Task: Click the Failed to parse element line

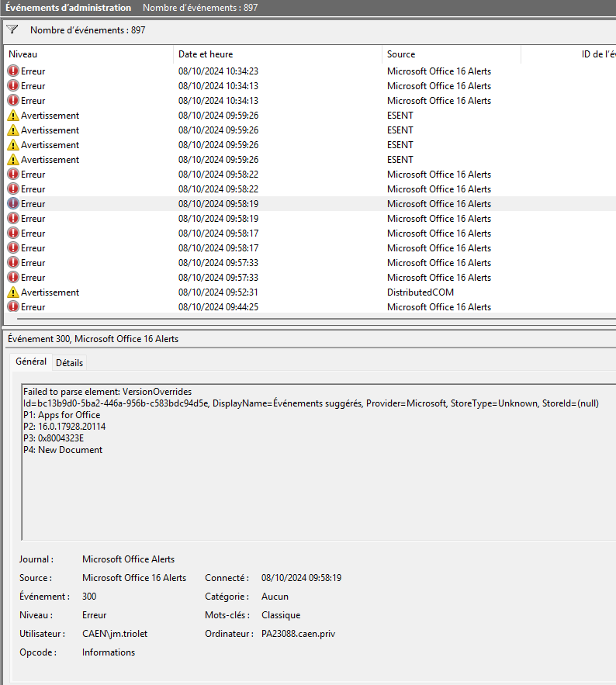Action: click(108, 392)
